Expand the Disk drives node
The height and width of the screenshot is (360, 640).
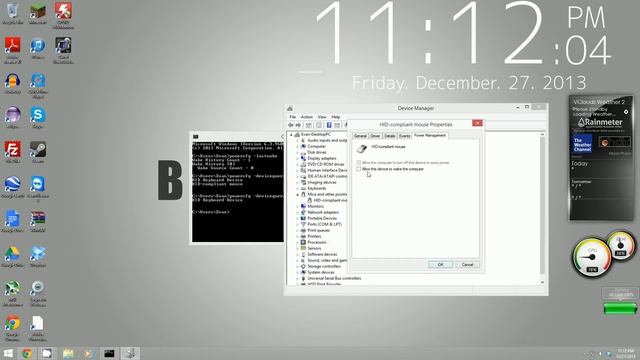(x=298, y=152)
